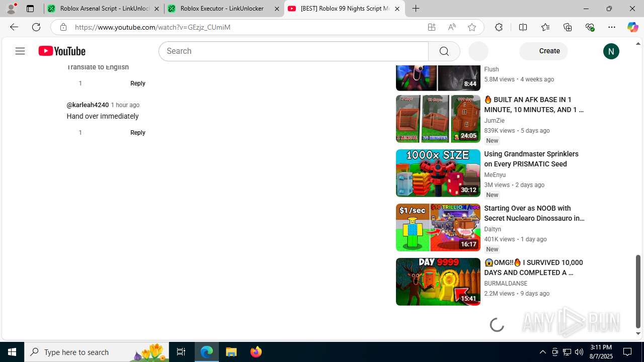Reply to the translated comment above

(138, 83)
